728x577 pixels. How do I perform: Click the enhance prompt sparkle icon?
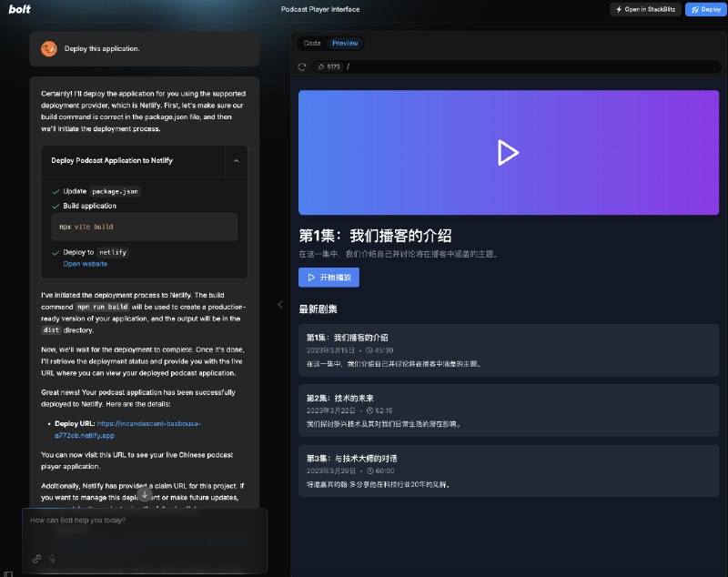(x=53, y=559)
